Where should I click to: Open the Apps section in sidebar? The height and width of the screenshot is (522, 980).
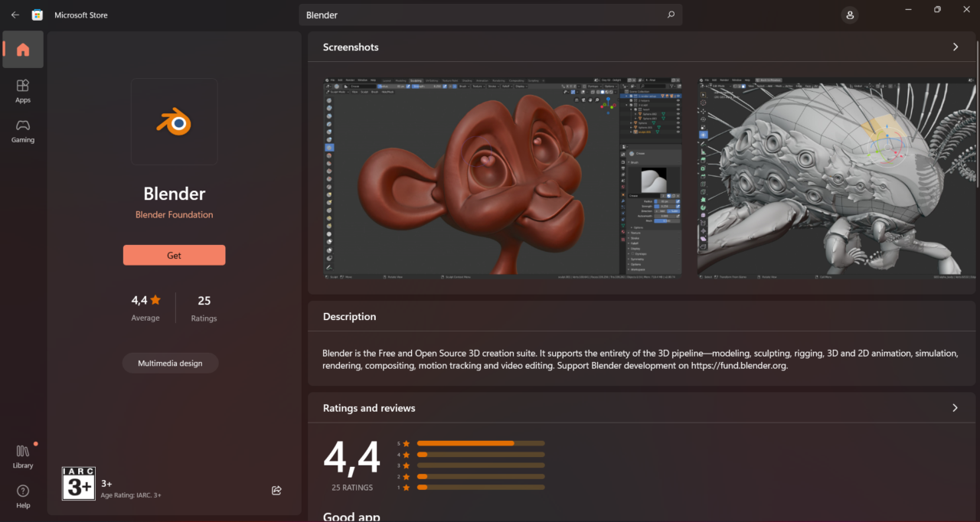[x=23, y=90]
